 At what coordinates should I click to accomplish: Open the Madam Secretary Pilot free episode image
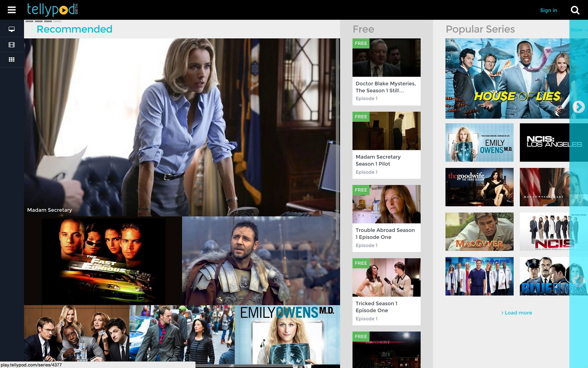point(386,131)
